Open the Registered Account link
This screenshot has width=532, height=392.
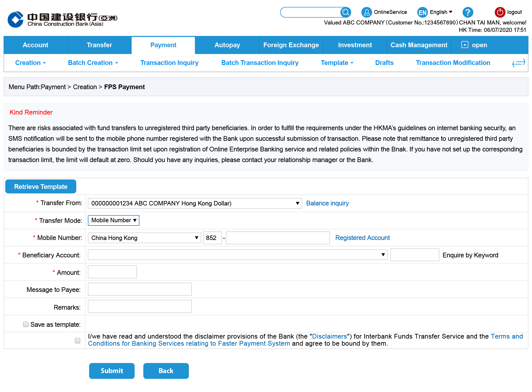tap(362, 238)
